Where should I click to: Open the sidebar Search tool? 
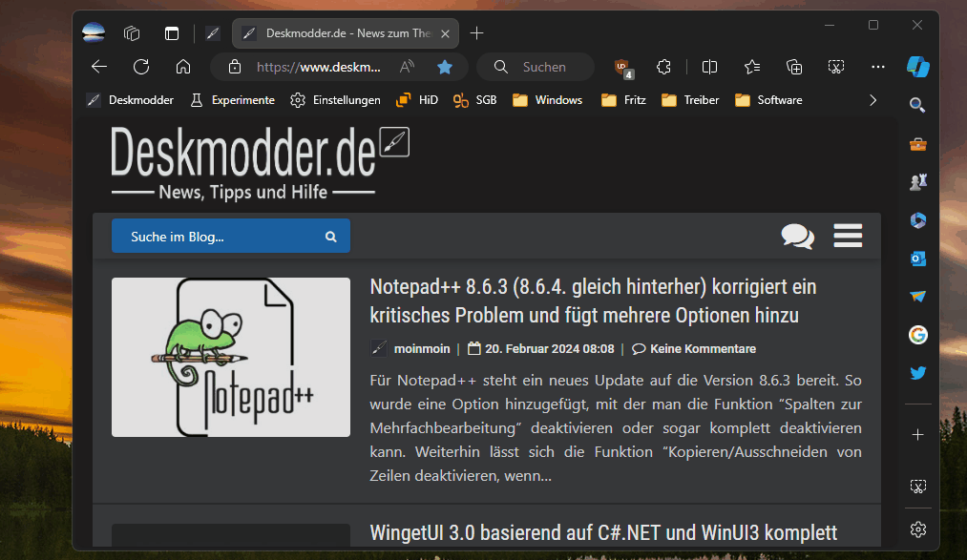917,105
